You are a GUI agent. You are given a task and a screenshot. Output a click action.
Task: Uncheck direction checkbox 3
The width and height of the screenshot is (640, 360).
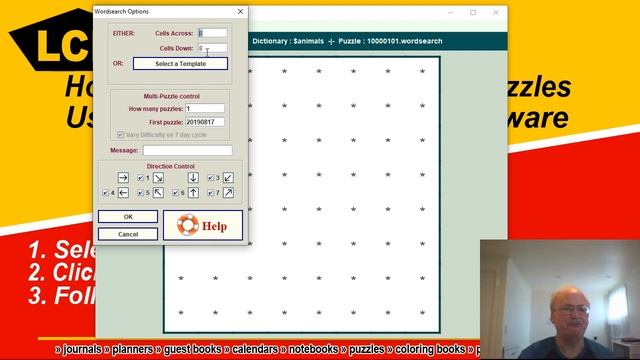211,178
